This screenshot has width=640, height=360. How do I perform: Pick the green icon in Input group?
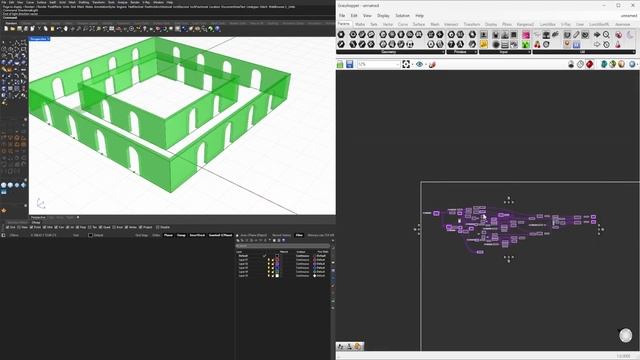(526, 44)
